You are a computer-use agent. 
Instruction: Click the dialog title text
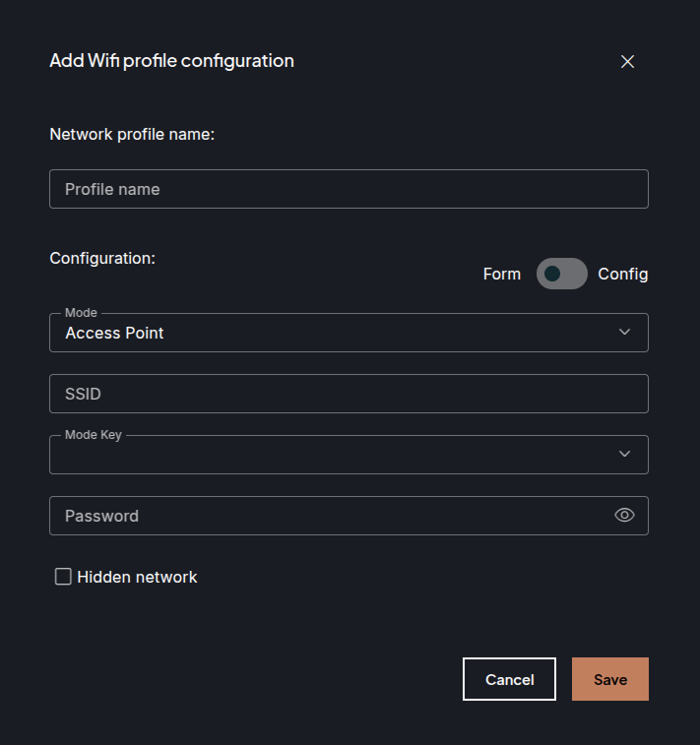point(171,61)
